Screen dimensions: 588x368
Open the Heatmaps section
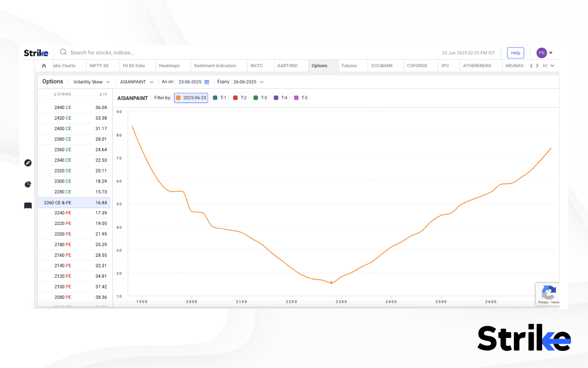pyautogui.click(x=169, y=66)
